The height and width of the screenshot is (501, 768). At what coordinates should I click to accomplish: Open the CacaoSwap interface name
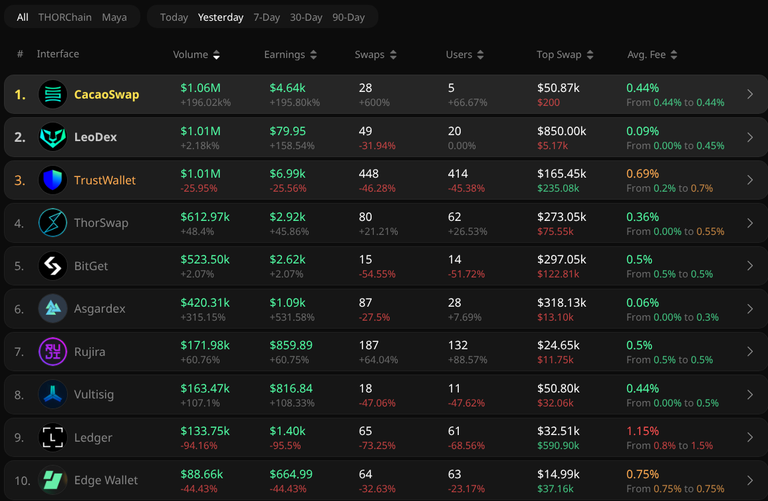click(x=106, y=94)
